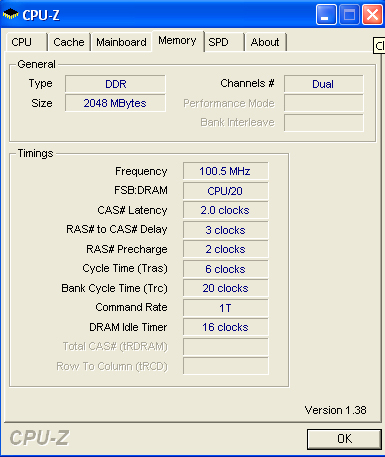Click Bank Cycle Time value 20 clocks

pyautogui.click(x=225, y=288)
